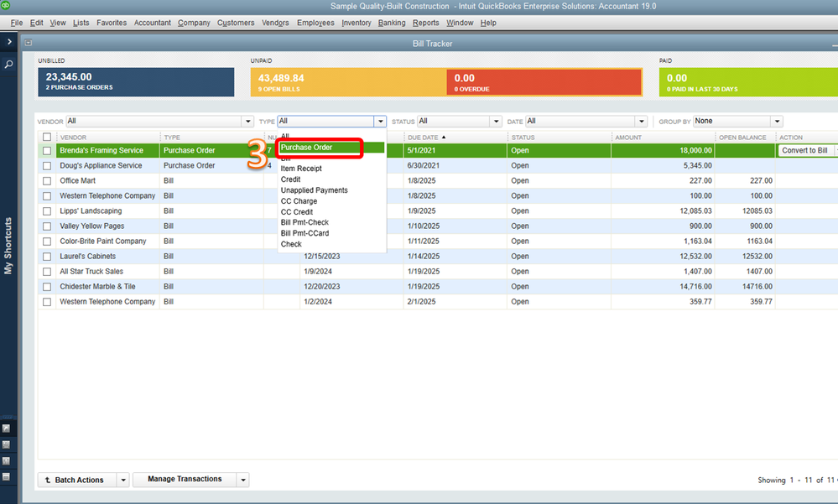Image resolution: width=838 pixels, height=504 pixels.
Task: Click the Convert to Bill button
Action: 804,151
